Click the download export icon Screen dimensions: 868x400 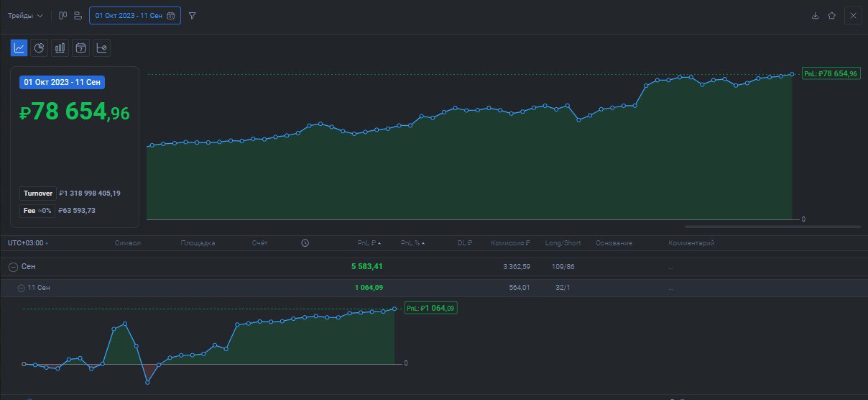click(x=815, y=15)
